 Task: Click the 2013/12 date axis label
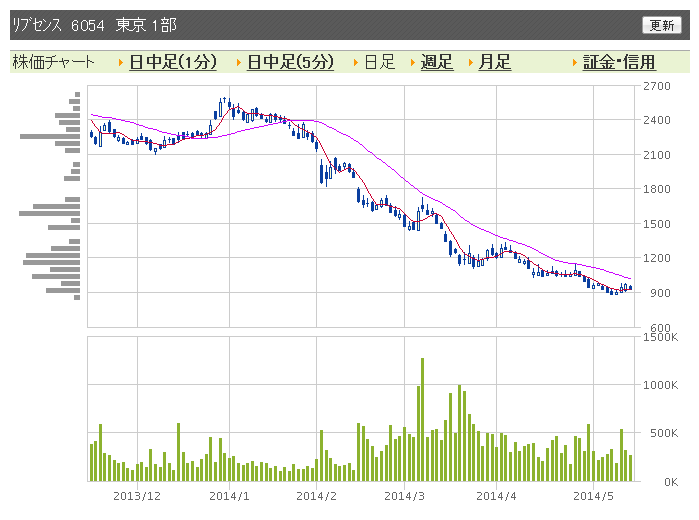pyautogui.click(x=137, y=496)
